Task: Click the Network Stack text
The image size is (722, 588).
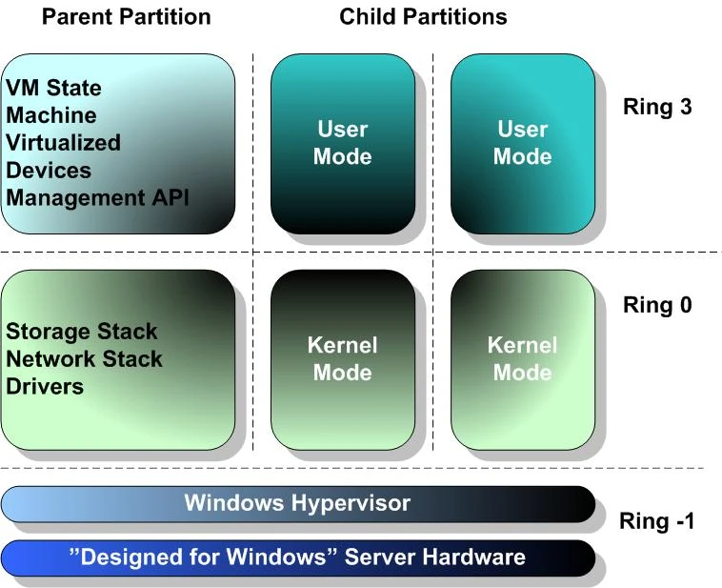Action: 84,359
